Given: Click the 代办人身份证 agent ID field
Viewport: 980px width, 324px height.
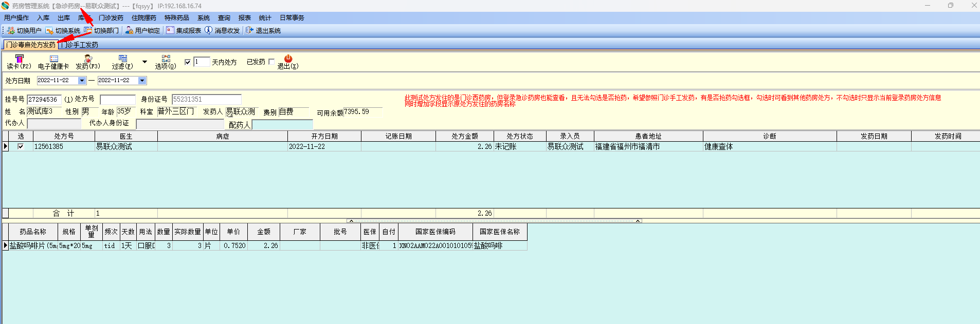Looking at the screenshot, I should click(180, 124).
